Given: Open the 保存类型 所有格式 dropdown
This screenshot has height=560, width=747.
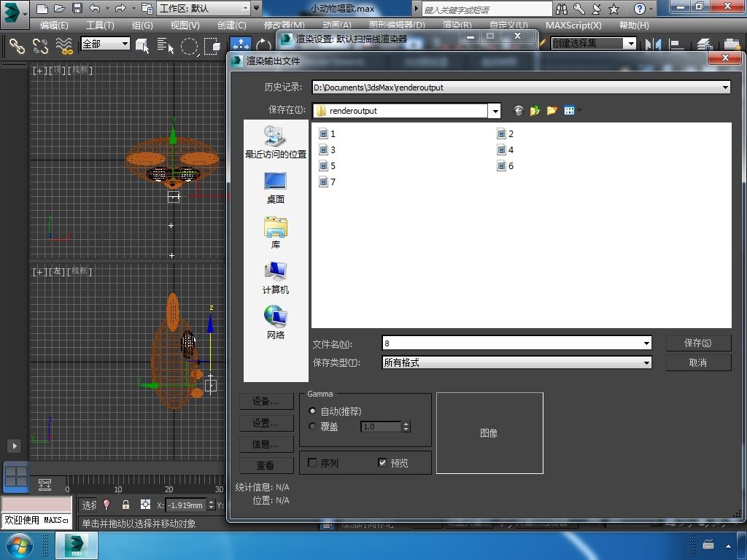Looking at the screenshot, I should (646, 363).
